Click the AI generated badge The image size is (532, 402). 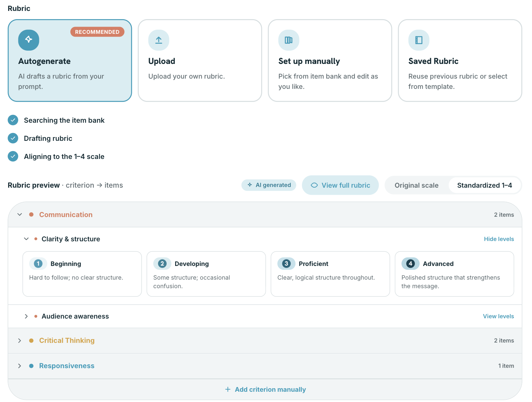click(x=269, y=185)
